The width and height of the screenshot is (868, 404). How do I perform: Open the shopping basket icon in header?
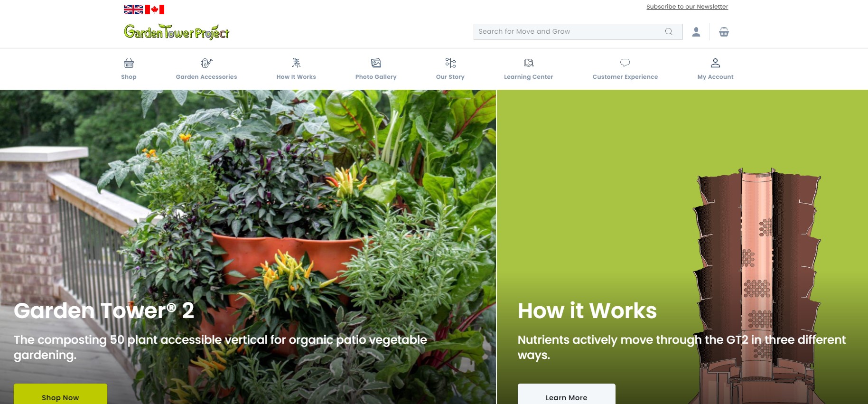coord(724,32)
